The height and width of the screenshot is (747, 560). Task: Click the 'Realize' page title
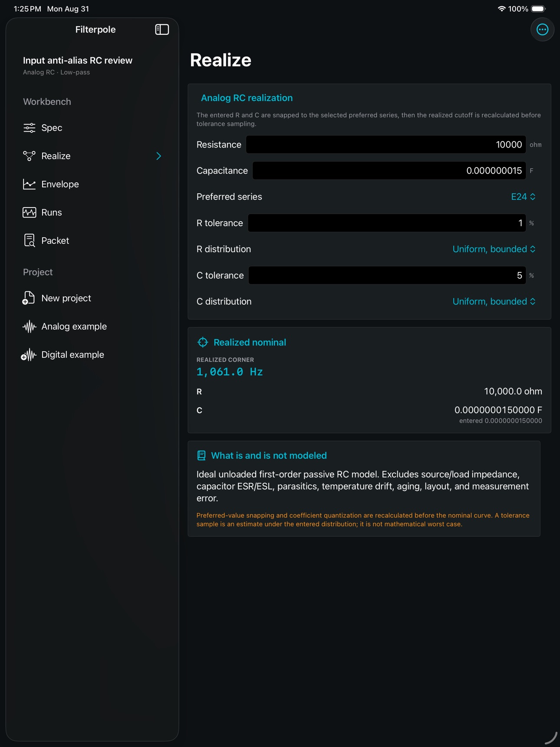(221, 60)
